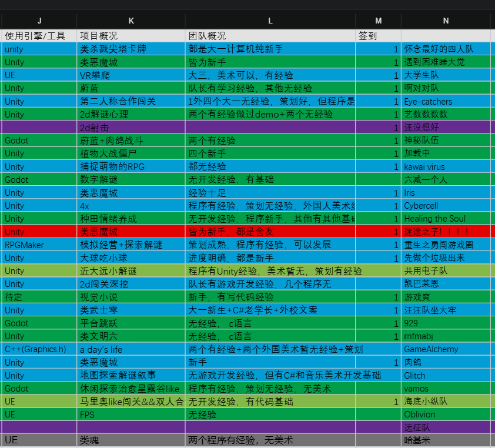Select column K header
Screen dimensions: 495x448
131,21
